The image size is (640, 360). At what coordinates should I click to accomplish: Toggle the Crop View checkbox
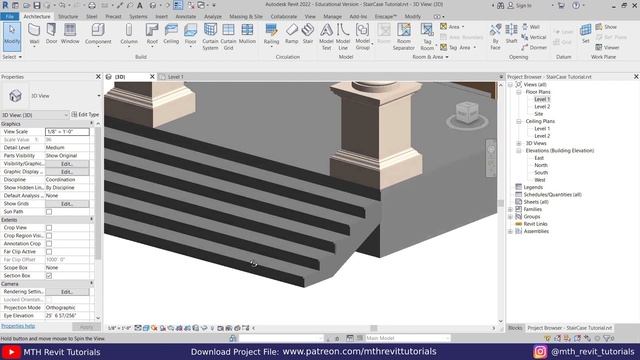[49, 227]
